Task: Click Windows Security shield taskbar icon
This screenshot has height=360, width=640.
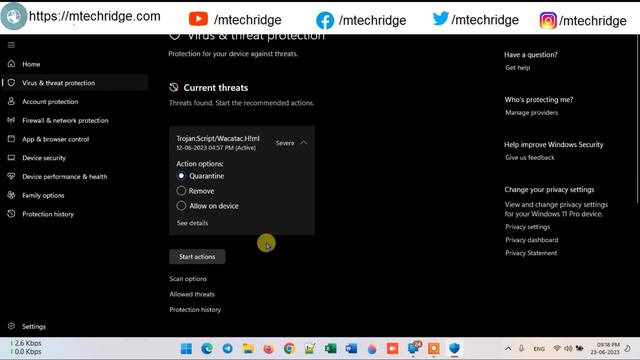Action: 454,349
